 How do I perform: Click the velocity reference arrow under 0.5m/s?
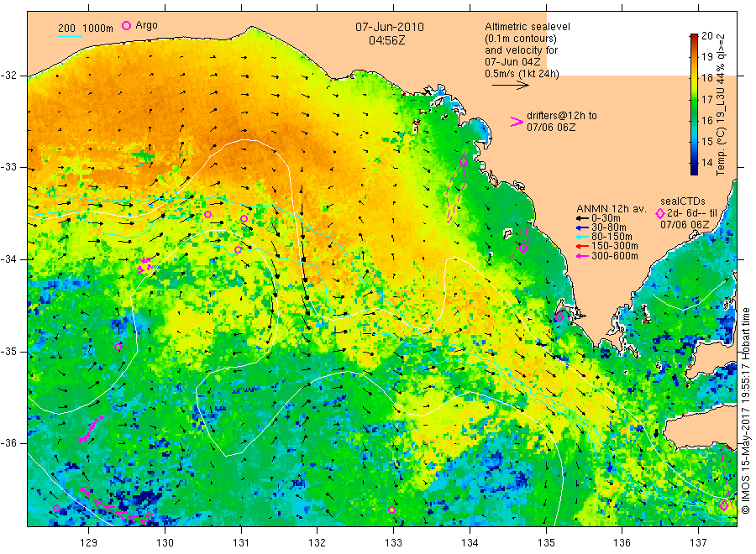(x=511, y=86)
